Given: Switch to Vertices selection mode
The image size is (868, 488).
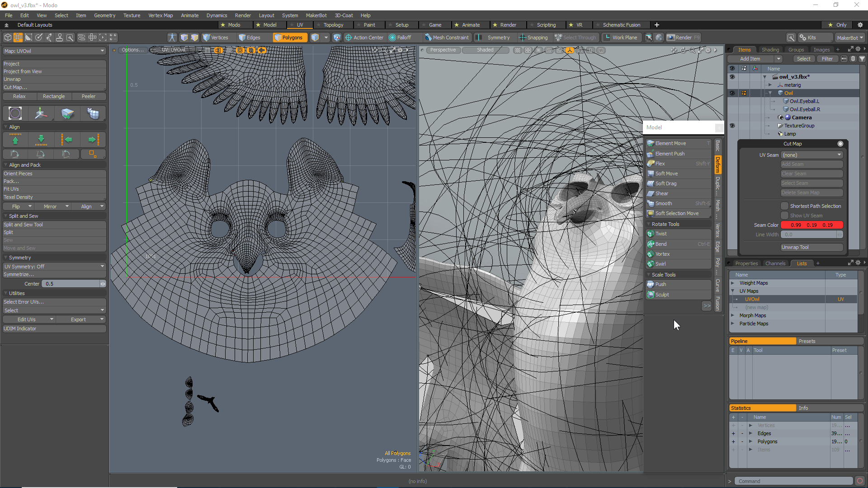Looking at the screenshot, I should pos(215,38).
